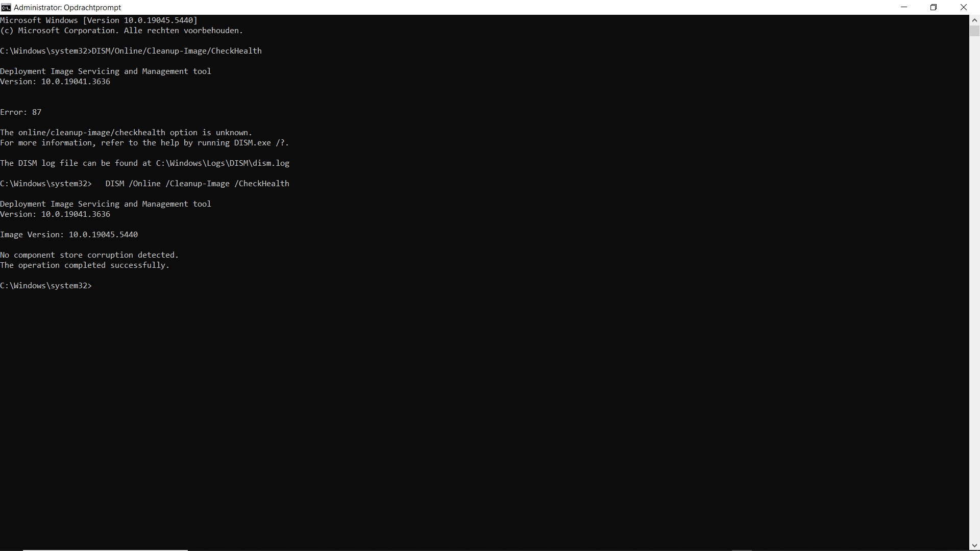Click the 'Microsoft Windows [Version 10.0.19045.5440]' header line

click(99, 20)
